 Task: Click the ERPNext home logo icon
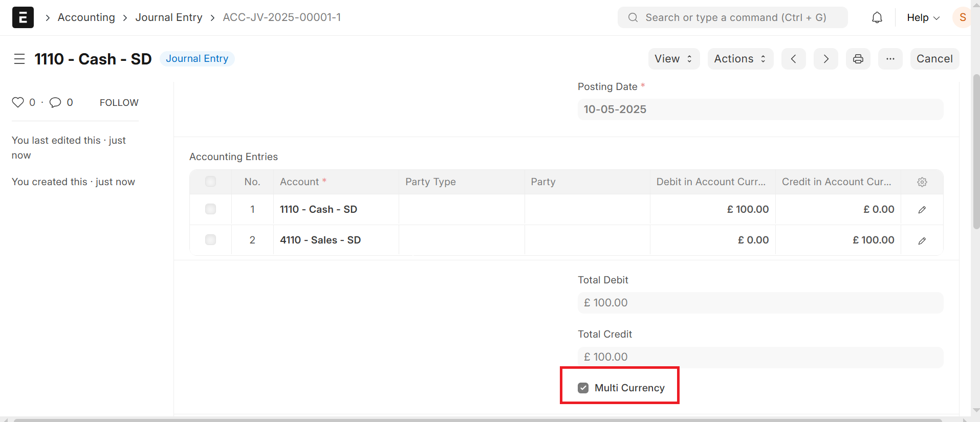coord(23,17)
